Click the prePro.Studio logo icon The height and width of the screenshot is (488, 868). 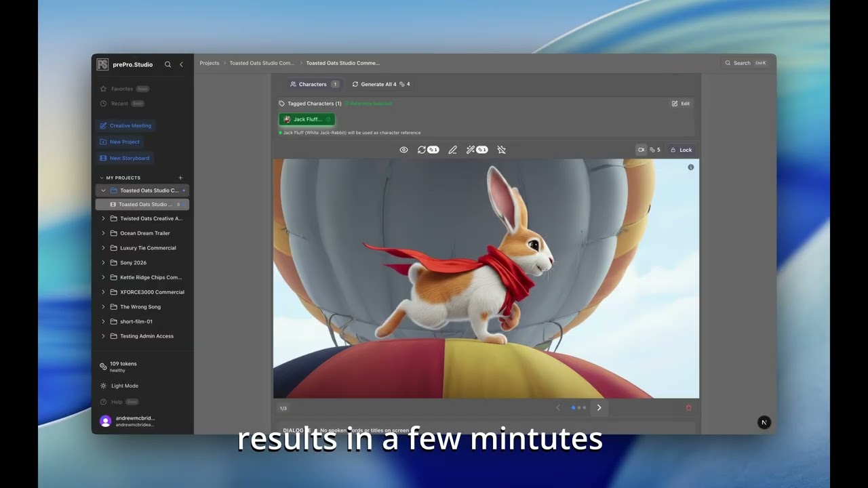click(102, 64)
